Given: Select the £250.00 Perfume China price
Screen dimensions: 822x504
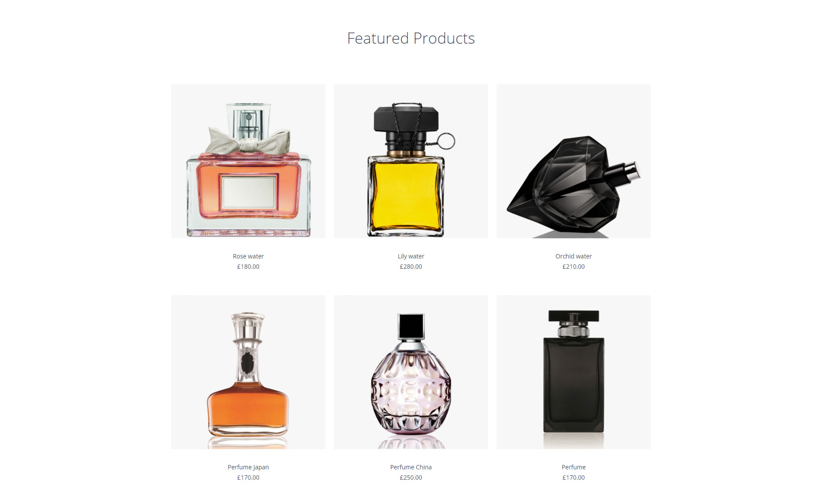Looking at the screenshot, I should pyautogui.click(x=411, y=477).
